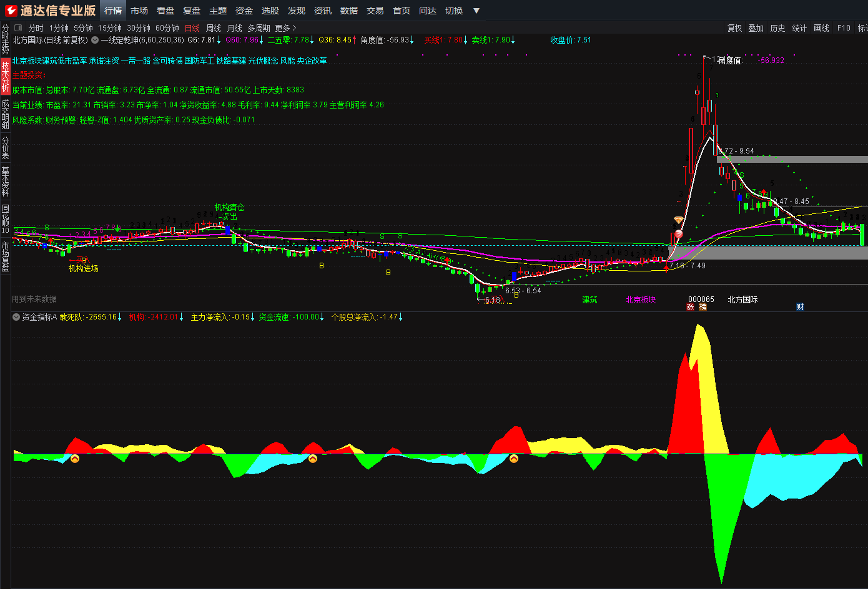Open the 市场 menu

pos(139,11)
